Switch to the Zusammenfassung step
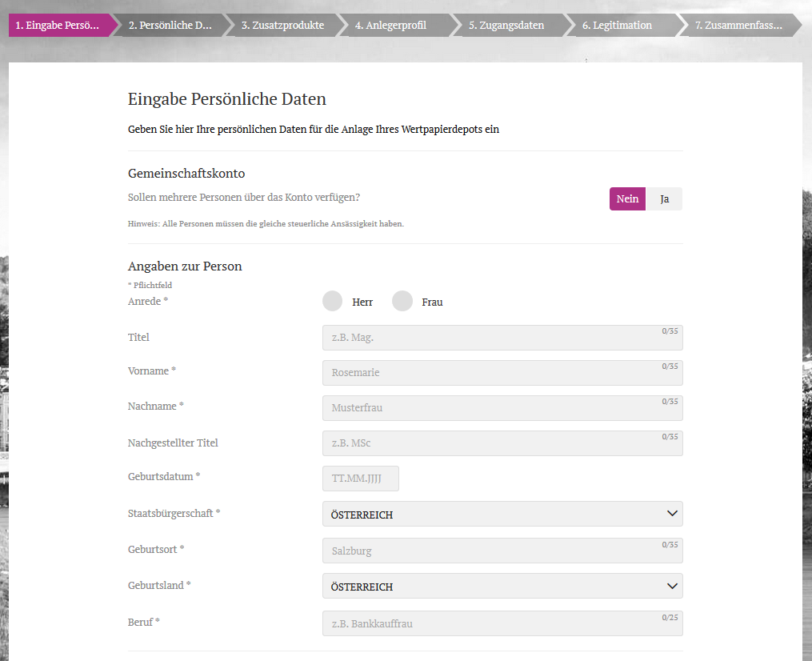 [736, 25]
